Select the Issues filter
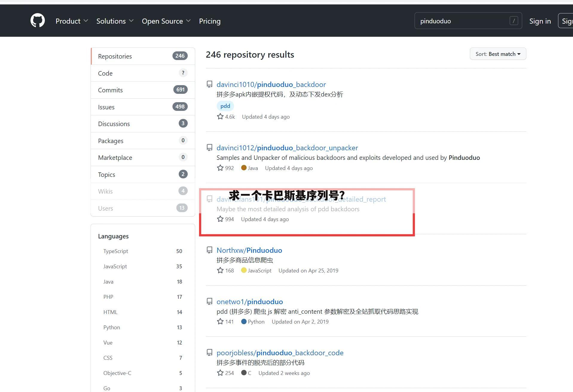573x392 pixels. (143, 107)
